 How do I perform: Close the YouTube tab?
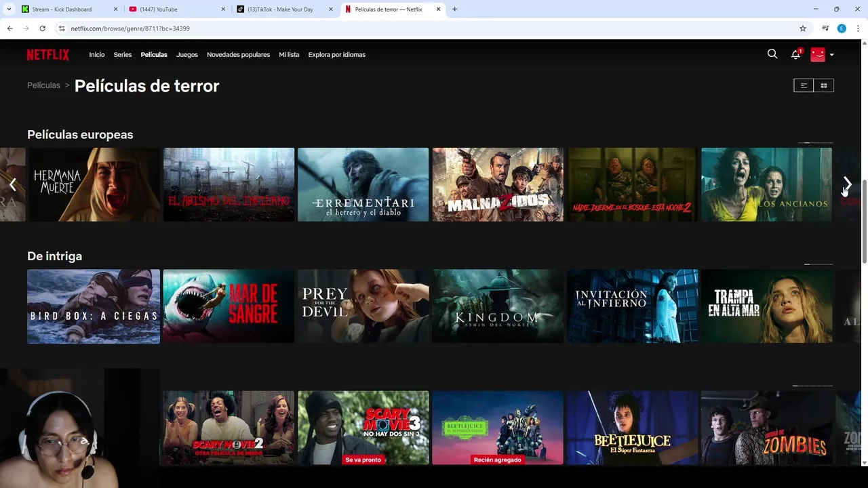[x=223, y=9]
